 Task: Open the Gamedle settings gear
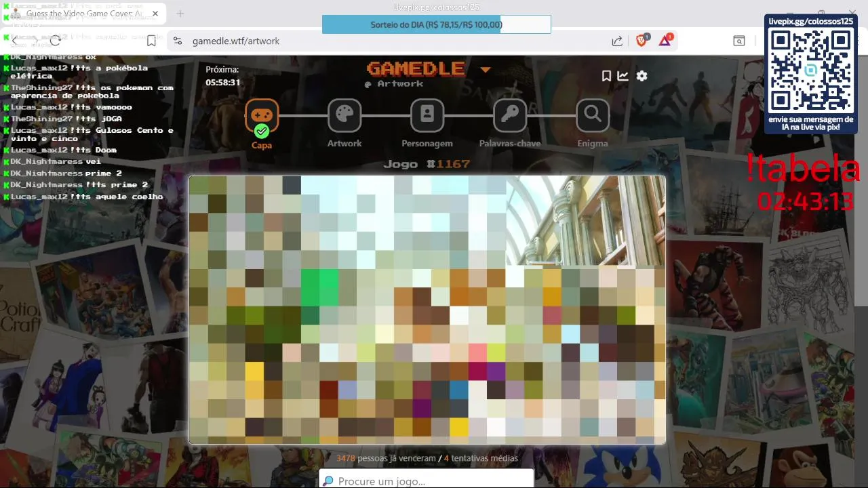point(642,76)
